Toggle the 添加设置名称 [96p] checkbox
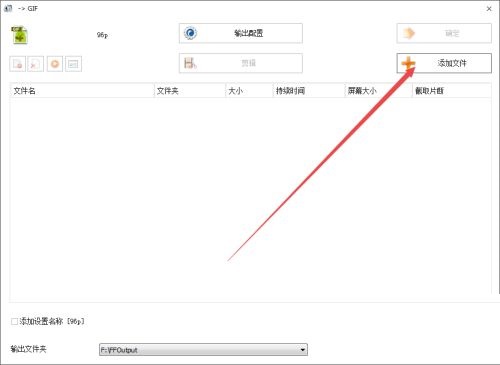The image size is (500, 365). pos(14,322)
